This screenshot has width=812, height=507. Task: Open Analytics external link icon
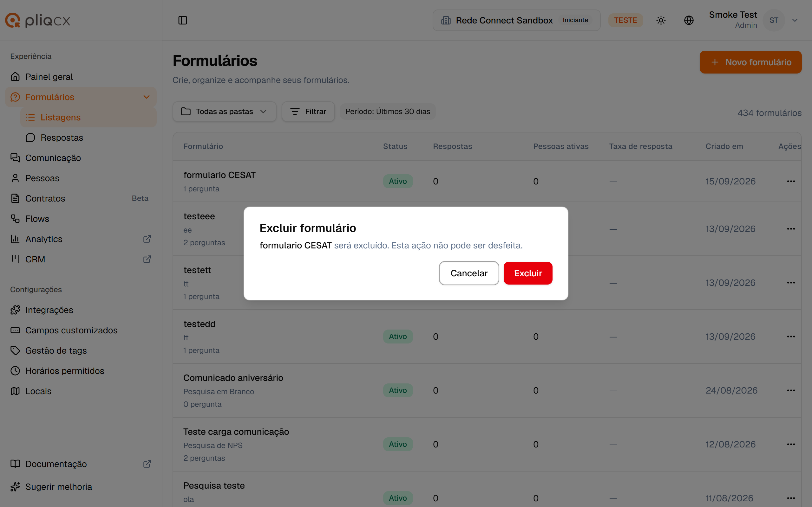[x=147, y=239]
